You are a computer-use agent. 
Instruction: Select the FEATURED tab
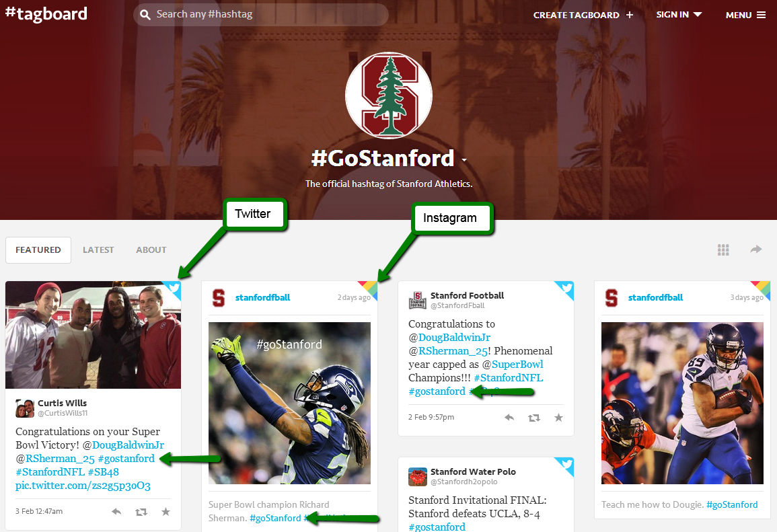pyautogui.click(x=38, y=250)
